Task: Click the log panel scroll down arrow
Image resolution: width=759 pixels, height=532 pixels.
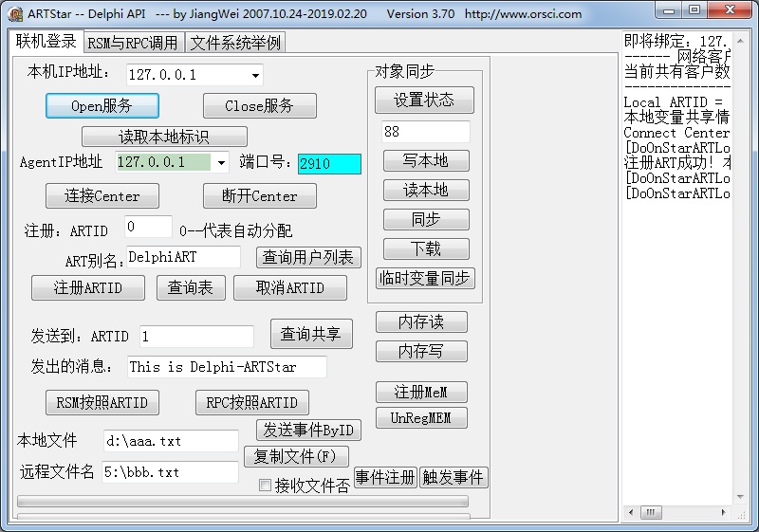Action: coord(740,497)
